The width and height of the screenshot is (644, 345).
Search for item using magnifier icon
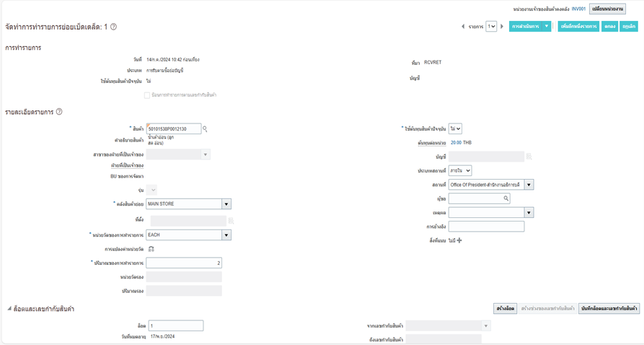tap(205, 129)
